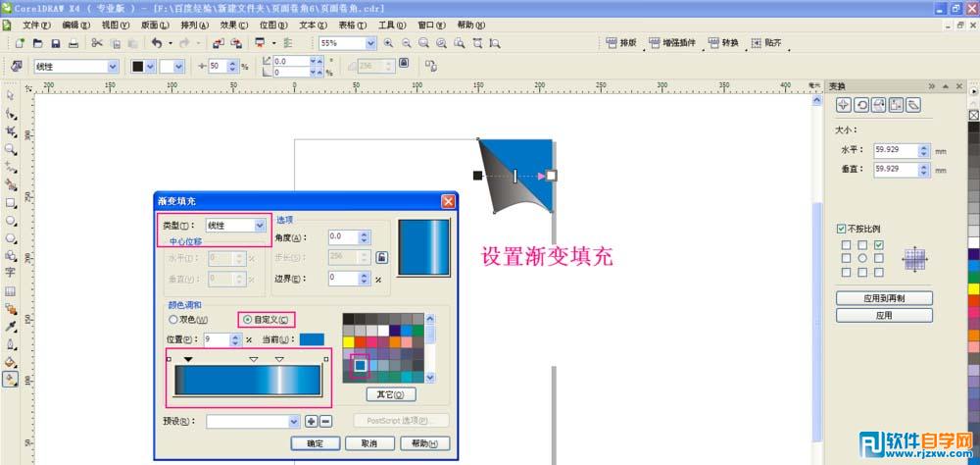Click the Skew icon in the Transform docker
The image size is (980, 465).
(913, 105)
